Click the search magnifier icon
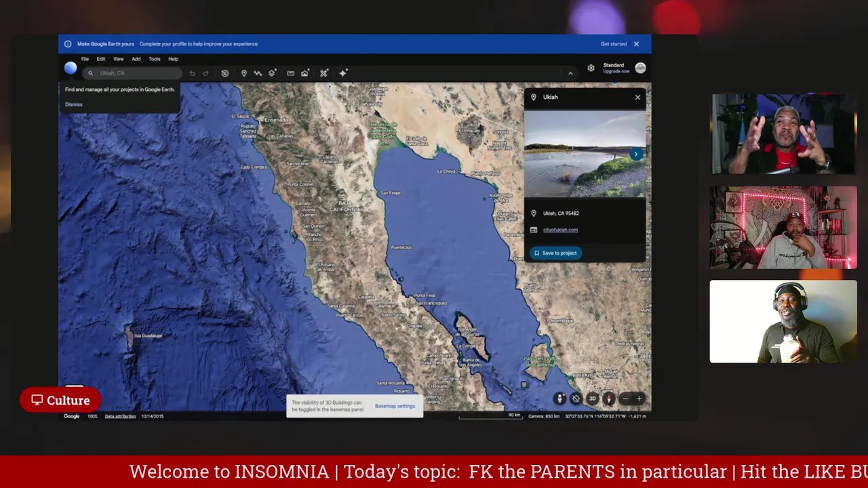This screenshot has height=488, width=868. pos(90,73)
